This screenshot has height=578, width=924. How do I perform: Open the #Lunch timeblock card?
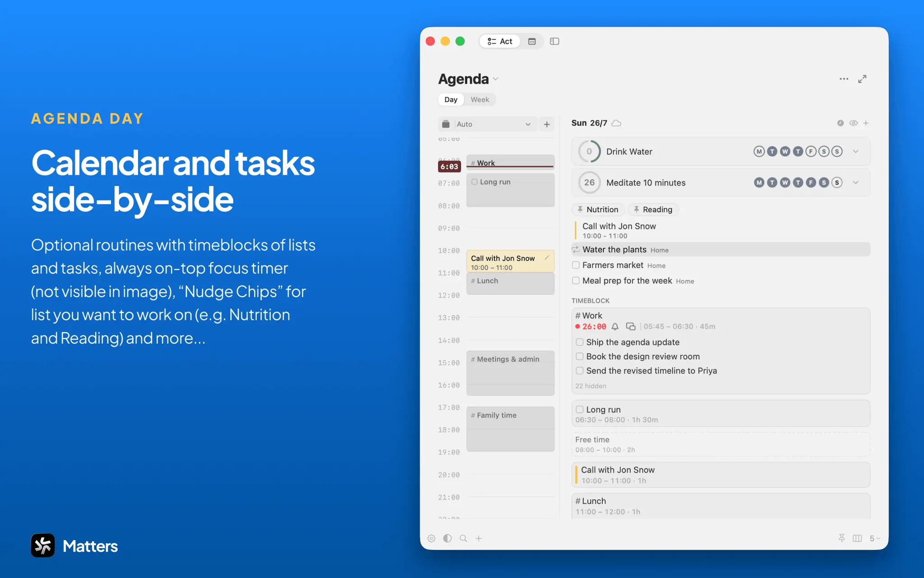coord(721,506)
